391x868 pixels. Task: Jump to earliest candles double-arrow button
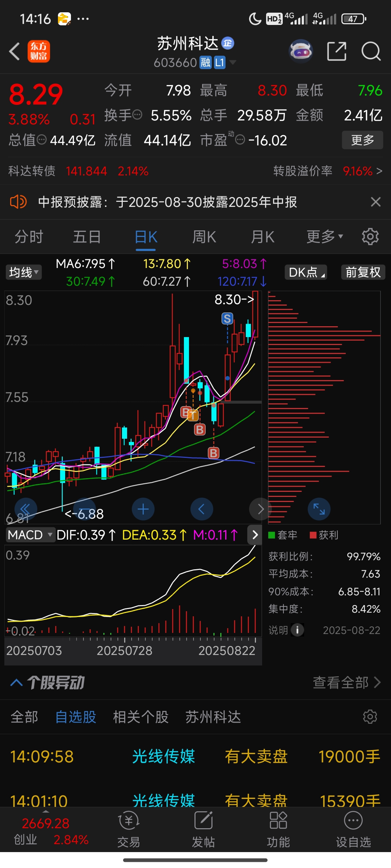click(x=26, y=509)
